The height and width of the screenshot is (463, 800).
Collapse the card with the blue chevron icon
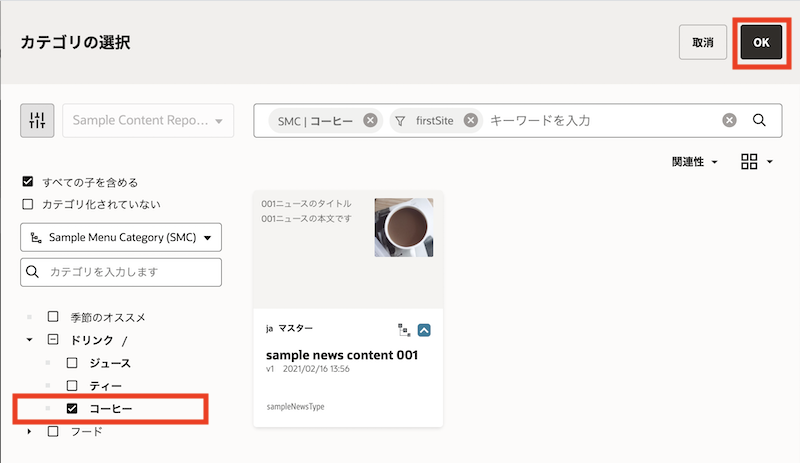pyautogui.click(x=424, y=330)
